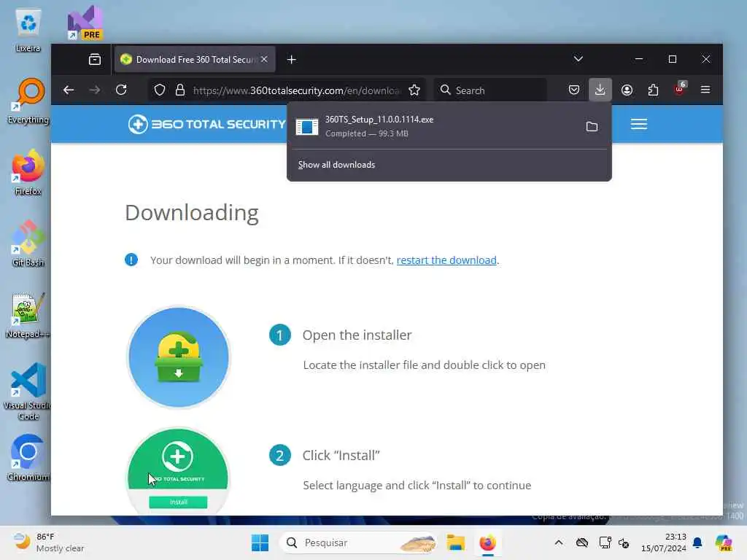Select the Open the installer heading
The image size is (747, 560).
[x=357, y=335]
